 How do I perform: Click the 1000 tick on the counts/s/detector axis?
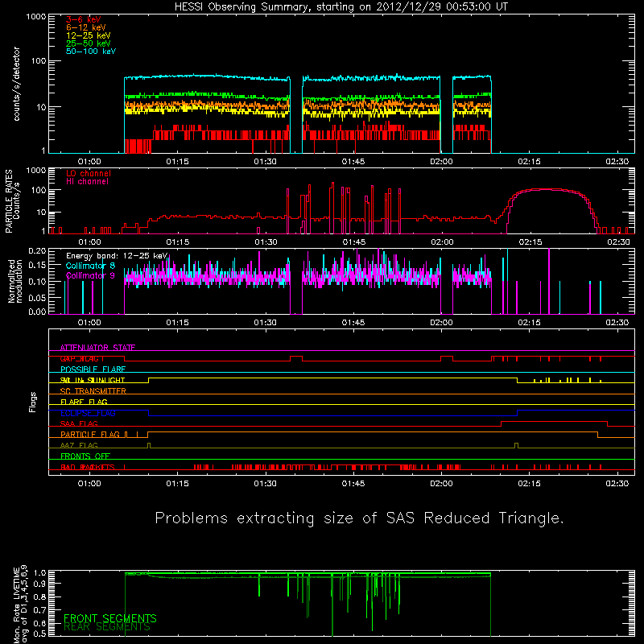click(x=36, y=17)
